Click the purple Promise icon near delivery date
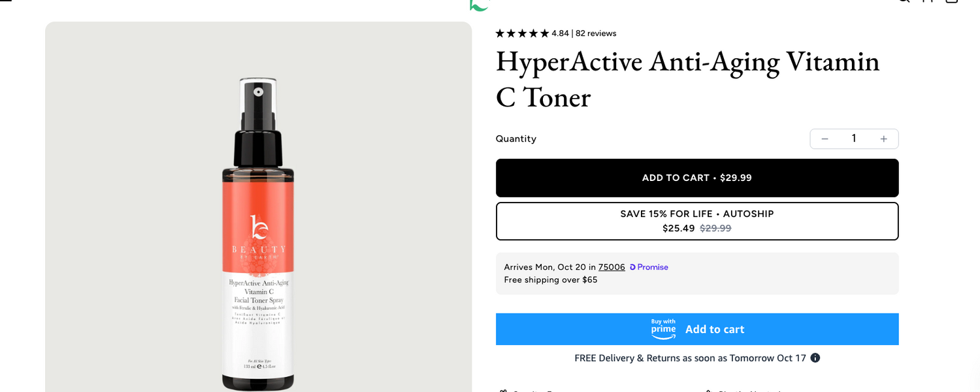Image resolution: width=980 pixels, height=392 pixels. coord(632,267)
